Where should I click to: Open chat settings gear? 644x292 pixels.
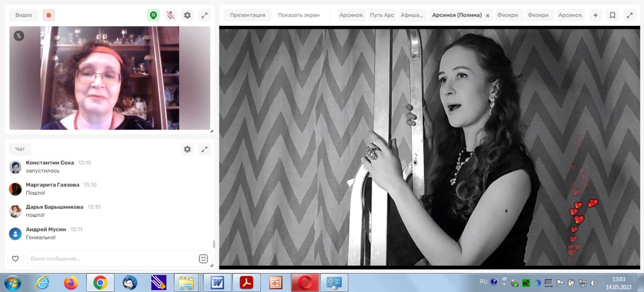point(187,149)
